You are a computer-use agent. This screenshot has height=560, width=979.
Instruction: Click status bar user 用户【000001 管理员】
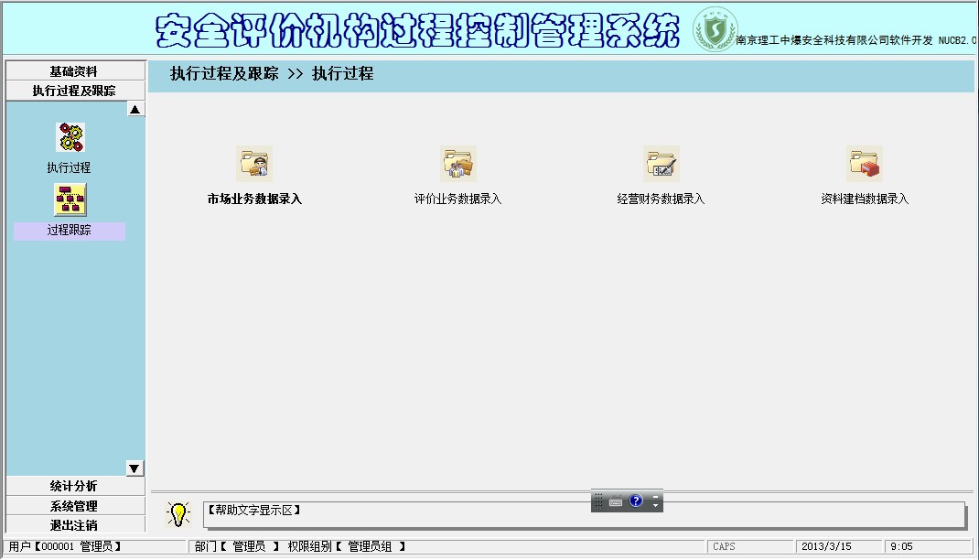click(64, 546)
